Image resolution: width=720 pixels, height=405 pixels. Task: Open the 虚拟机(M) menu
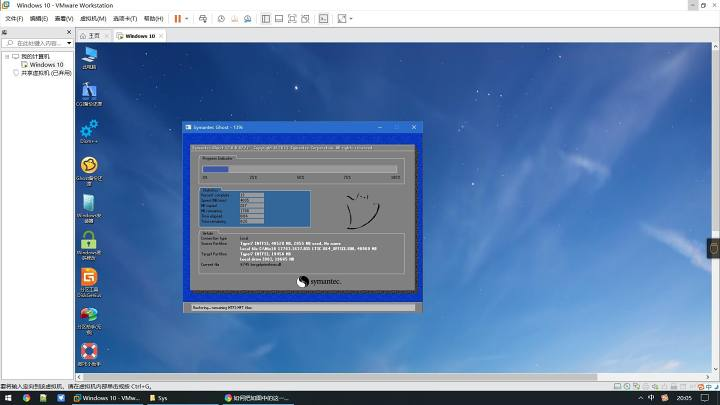pos(93,19)
